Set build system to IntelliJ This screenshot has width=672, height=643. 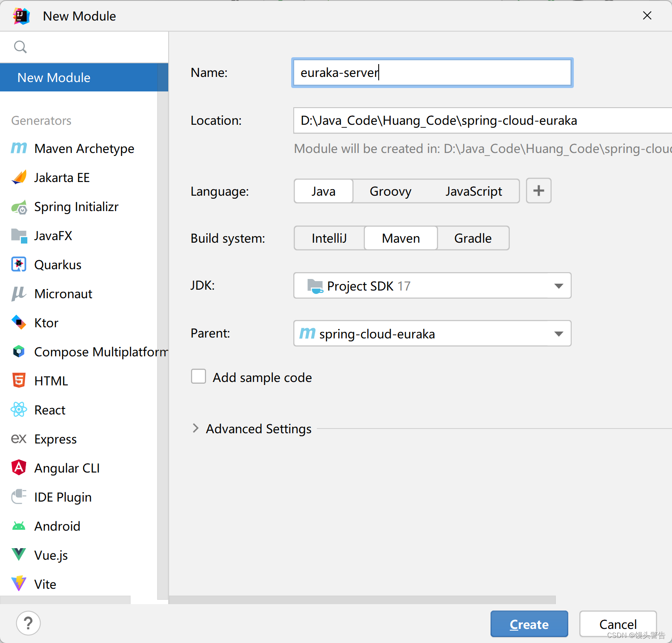coord(329,238)
